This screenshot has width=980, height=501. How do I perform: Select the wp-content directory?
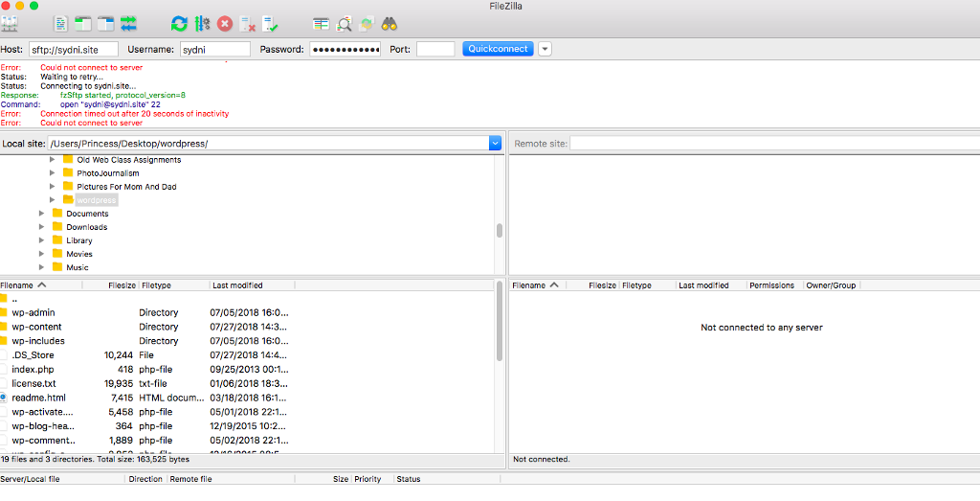pos(36,327)
